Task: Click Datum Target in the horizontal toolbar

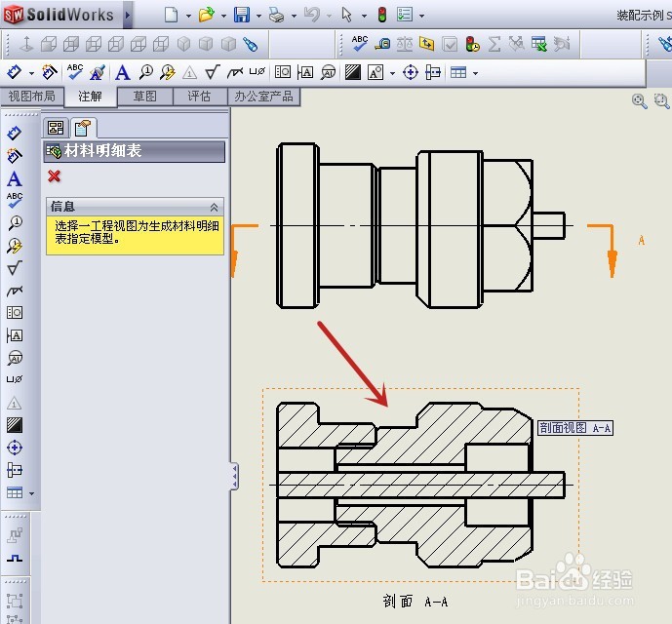Action: [x=328, y=72]
